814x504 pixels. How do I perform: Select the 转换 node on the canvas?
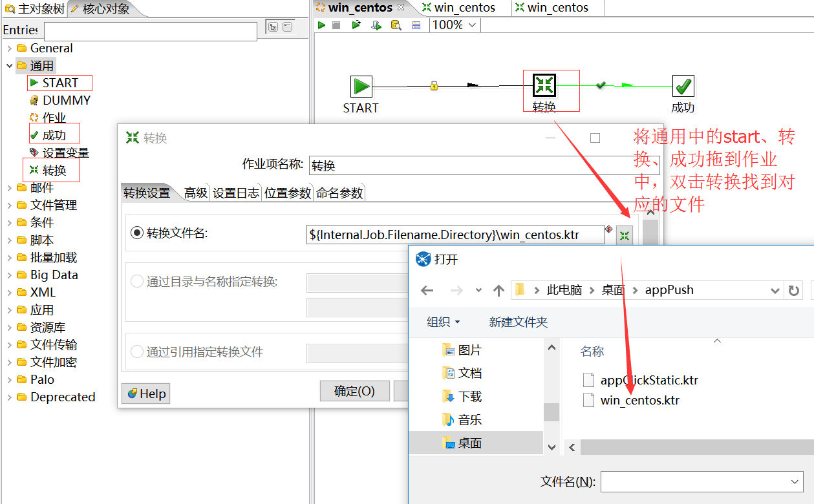click(x=544, y=85)
